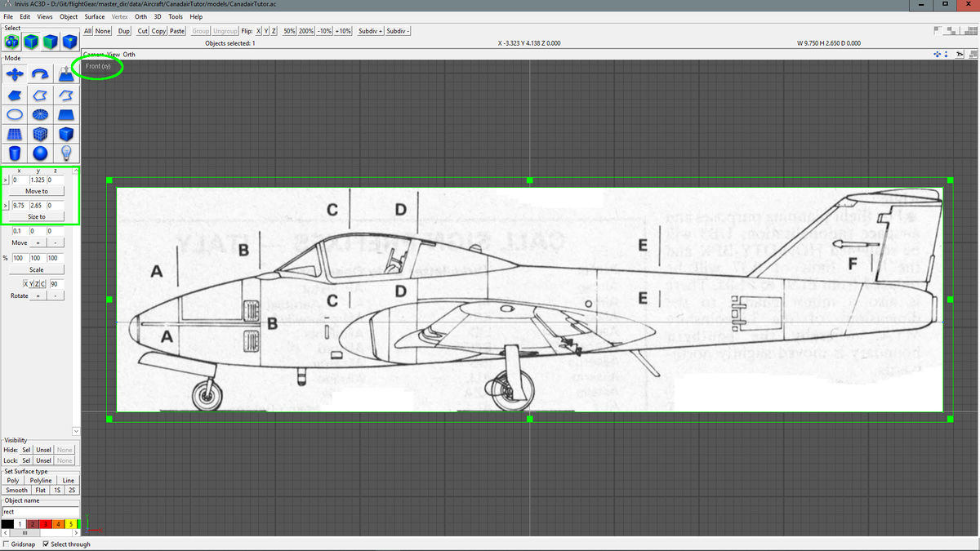Open the Subdiv- dropdown arrow
980x551 pixels.
point(409,31)
